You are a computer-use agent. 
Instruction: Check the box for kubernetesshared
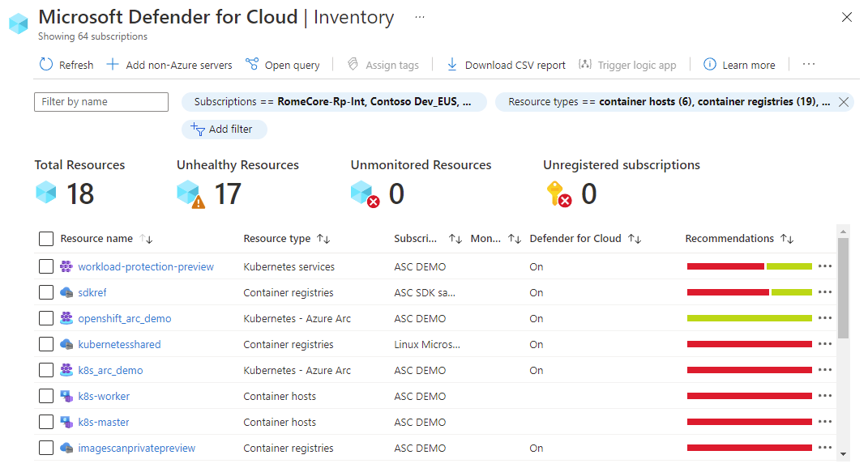pyautogui.click(x=46, y=344)
